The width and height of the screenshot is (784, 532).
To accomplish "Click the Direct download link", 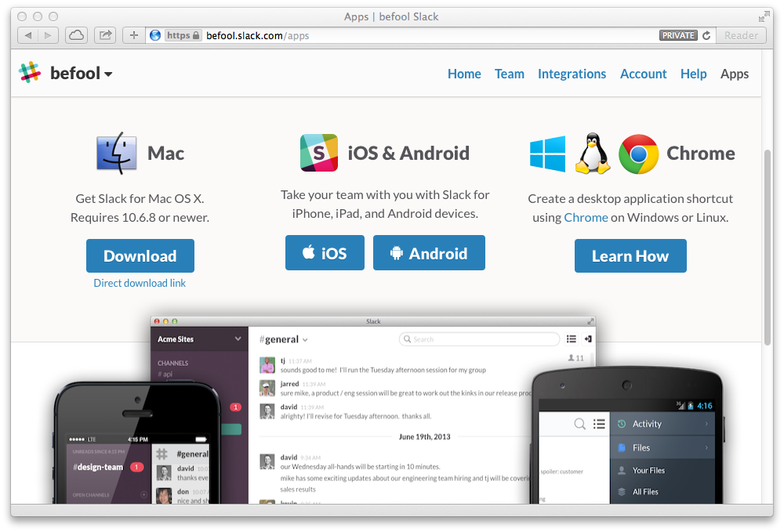I will coord(140,283).
